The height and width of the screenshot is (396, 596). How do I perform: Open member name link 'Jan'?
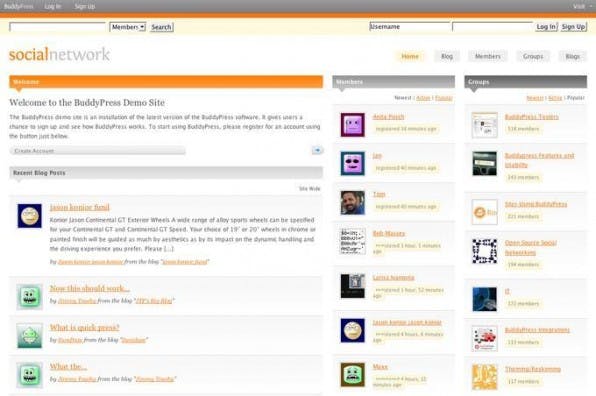tap(377, 155)
